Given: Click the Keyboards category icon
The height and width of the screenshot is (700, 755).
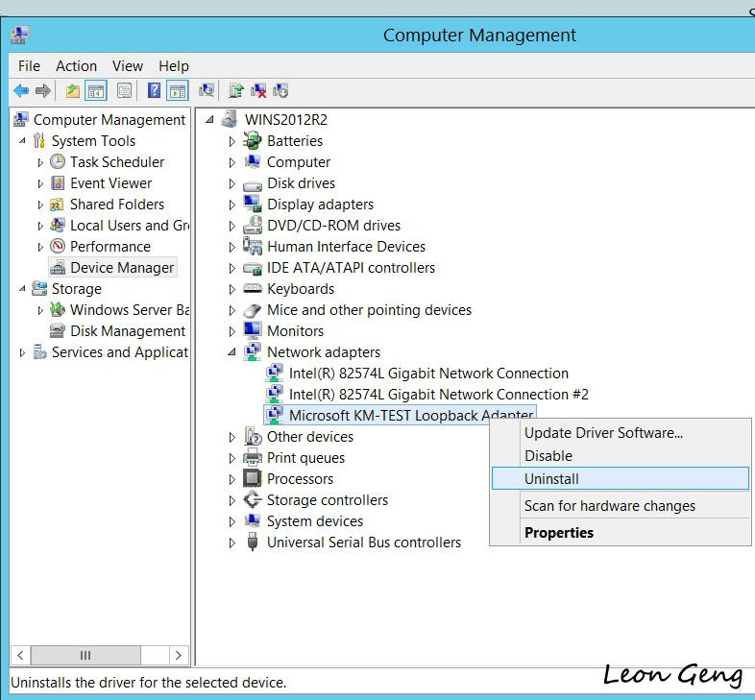Looking at the screenshot, I should point(252,288).
